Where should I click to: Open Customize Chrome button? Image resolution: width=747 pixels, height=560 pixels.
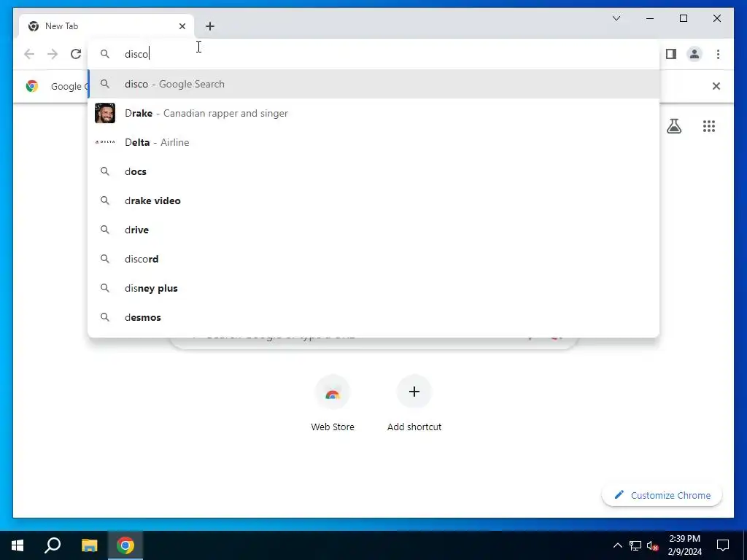[x=662, y=495]
